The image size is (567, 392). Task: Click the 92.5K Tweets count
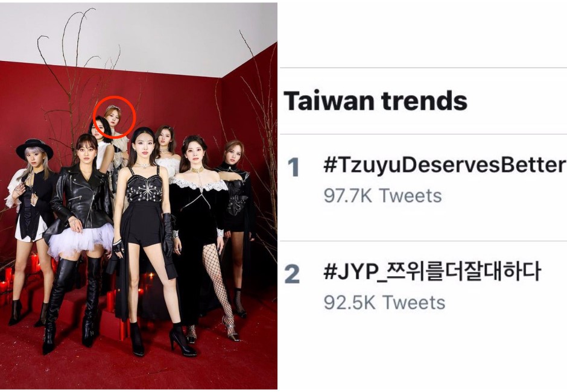pos(384,303)
